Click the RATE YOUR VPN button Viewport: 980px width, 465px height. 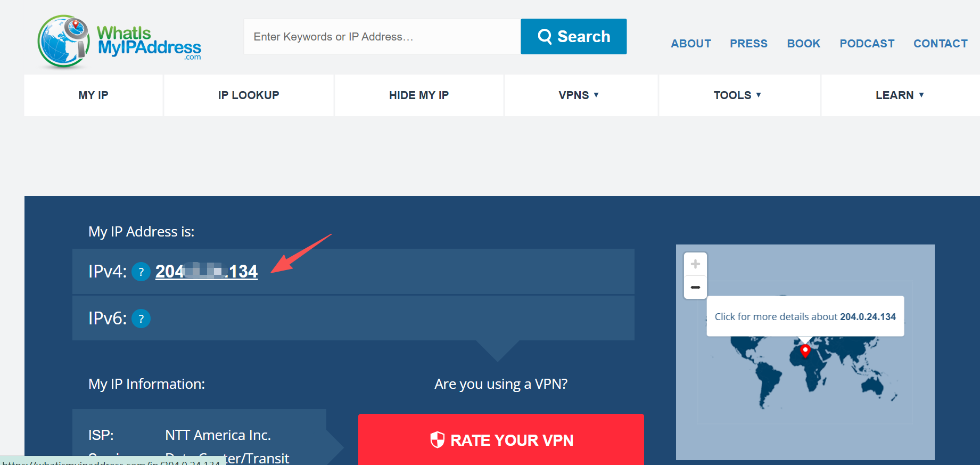coord(501,439)
